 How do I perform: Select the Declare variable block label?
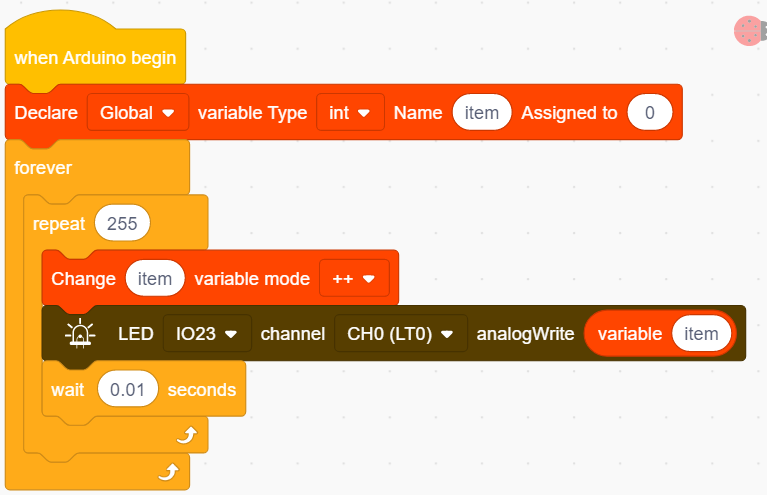click(x=46, y=112)
